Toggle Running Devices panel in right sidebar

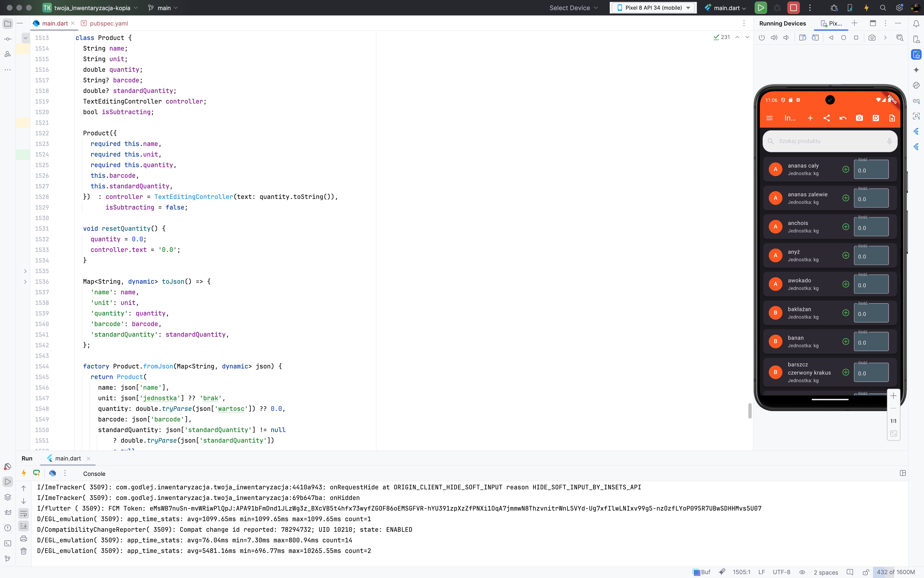click(916, 54)
